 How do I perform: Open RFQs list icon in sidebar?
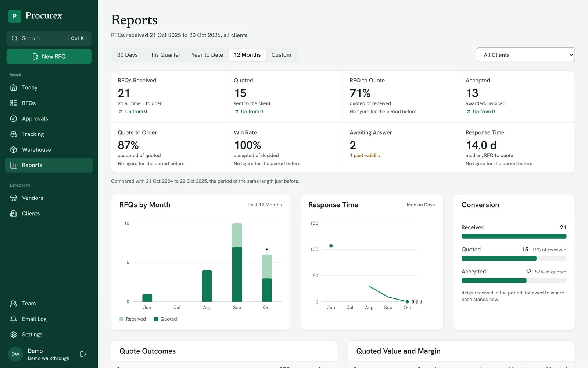14,103
